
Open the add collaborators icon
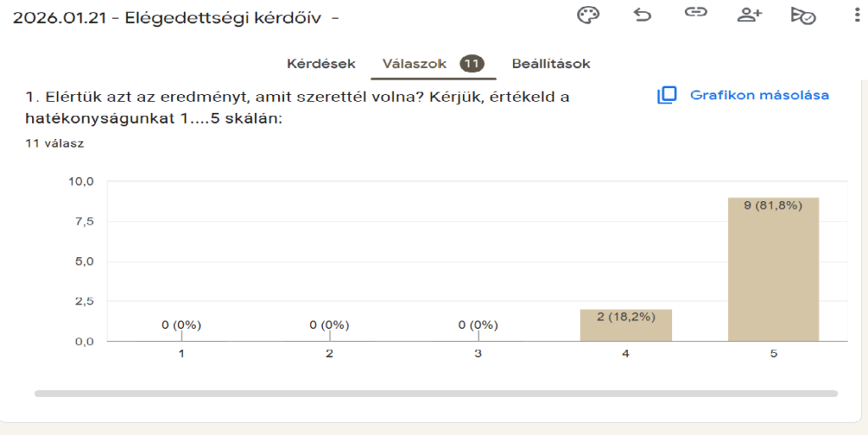(x=748, y=14)
